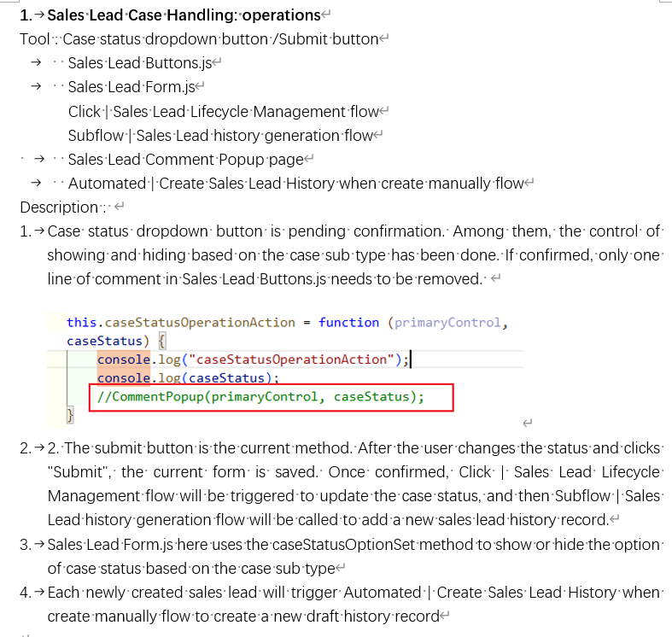Click "Automated | Create Sales Lead History when create manually flow" bullet
672x637 pixels.
tap(295, 184)
